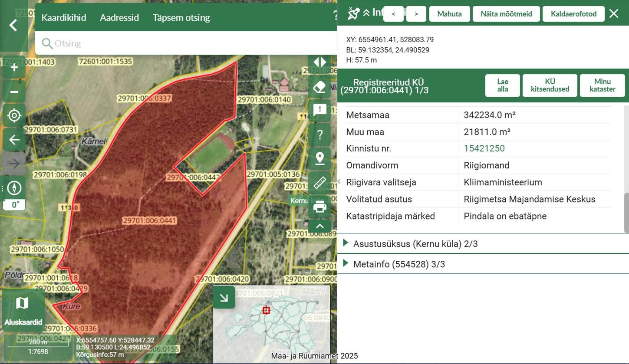Screen dimensions: 629x364
Task: Zoom in on the map
Action: [x=14, y=68]
